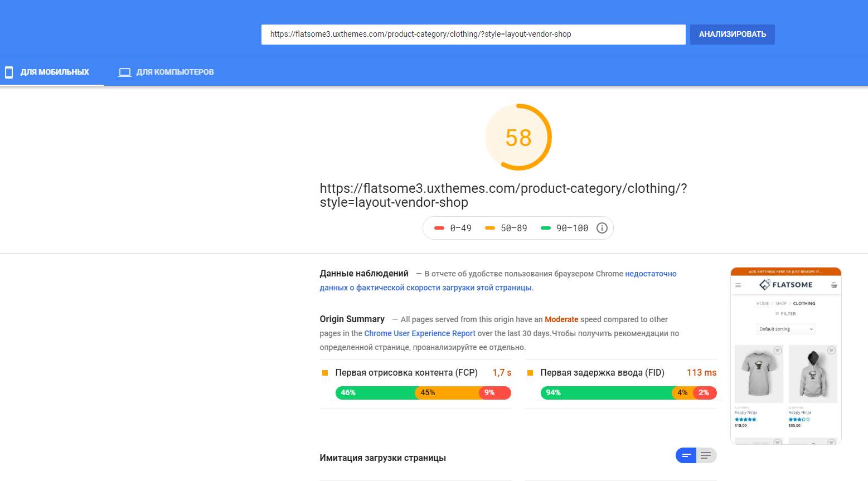Click the 'Origin Summary' heading
This screenshot has height=481, width=868.
(x=352, y=319)
